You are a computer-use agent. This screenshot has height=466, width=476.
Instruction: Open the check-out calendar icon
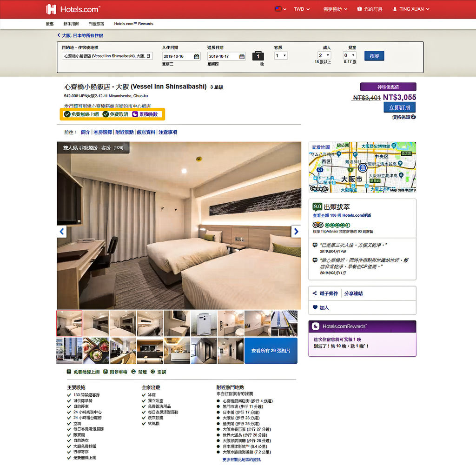pos(242,56)
